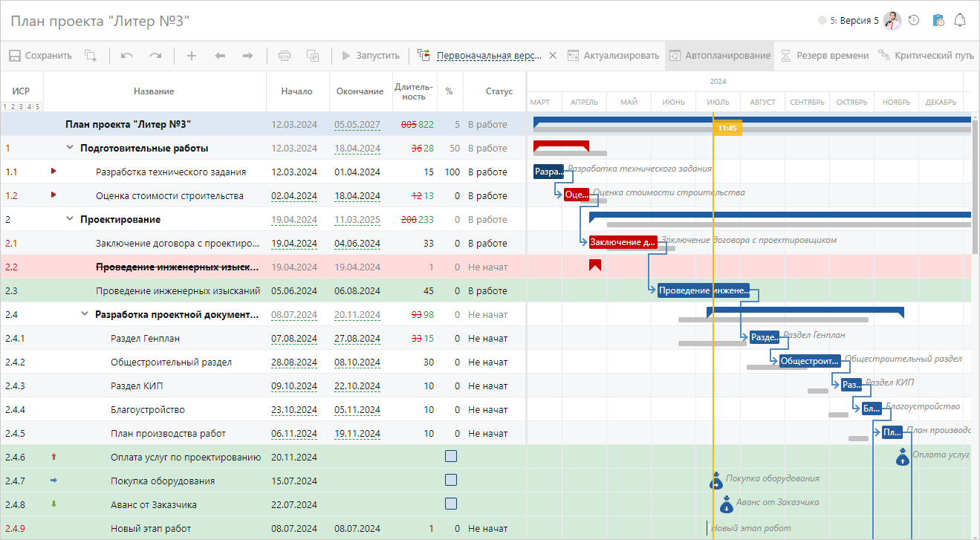
Task: Toggle Автопланирование mode
Action: click(719, 56)
